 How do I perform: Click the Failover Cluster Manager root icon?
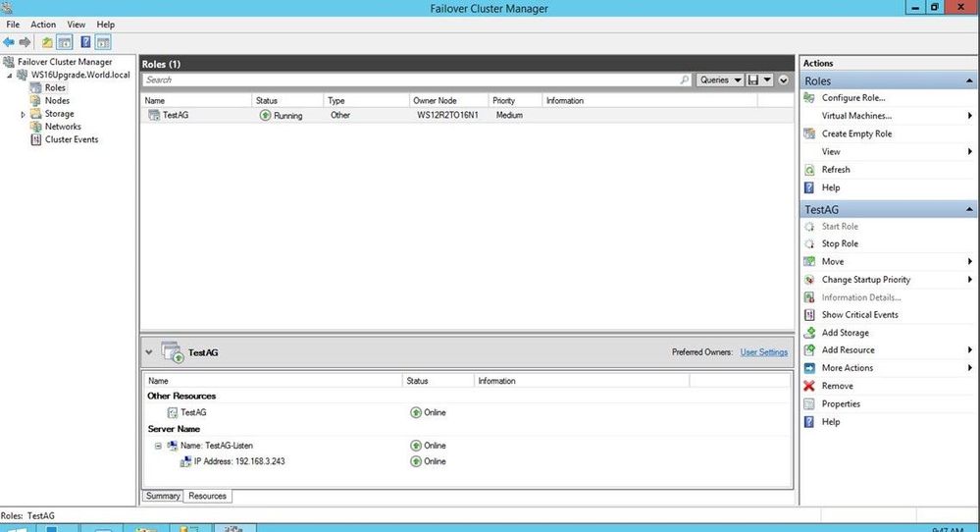click(8, 62)
